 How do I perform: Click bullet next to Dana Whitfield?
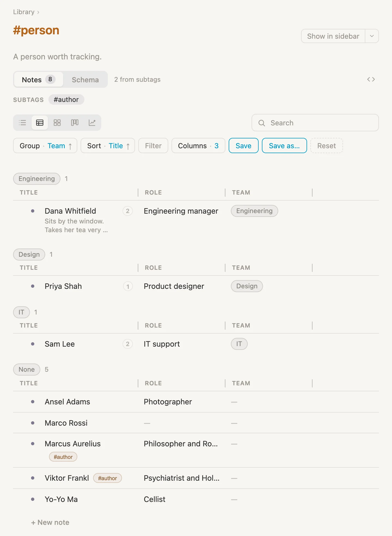tap(33, 211)
